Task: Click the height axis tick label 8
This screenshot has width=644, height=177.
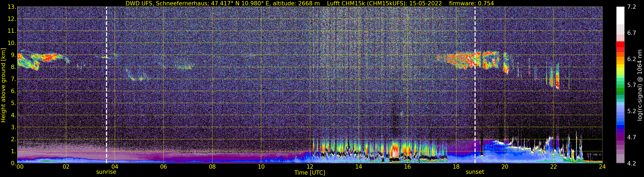Action: tap(13, 67)
